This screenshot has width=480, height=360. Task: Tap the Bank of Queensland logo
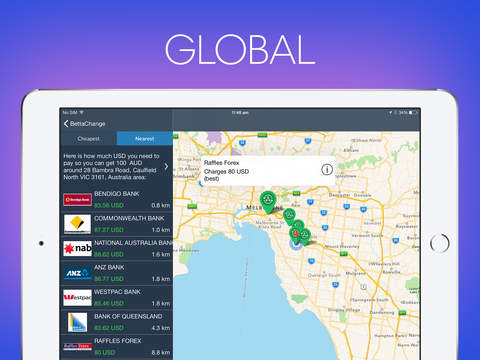pyautogui.click(x=77, y=322)
